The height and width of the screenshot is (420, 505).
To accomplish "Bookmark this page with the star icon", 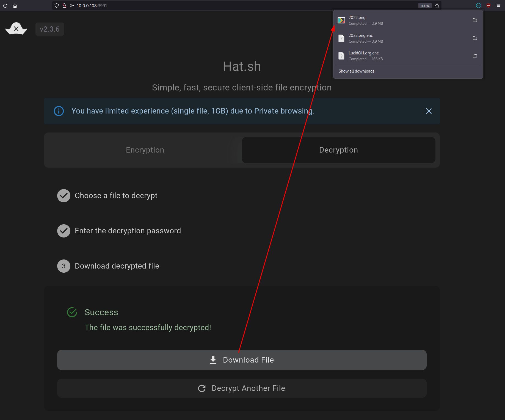I will point(437,5).
